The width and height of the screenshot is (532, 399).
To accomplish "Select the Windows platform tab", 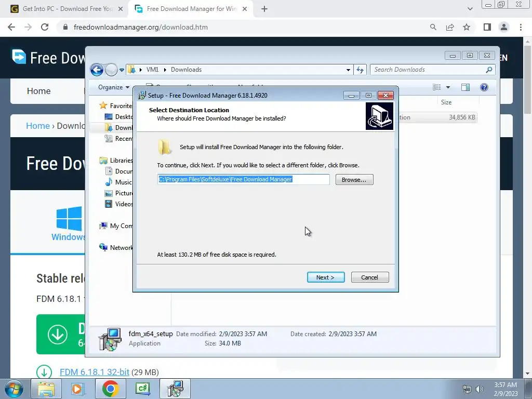I will tap(69, 223).
